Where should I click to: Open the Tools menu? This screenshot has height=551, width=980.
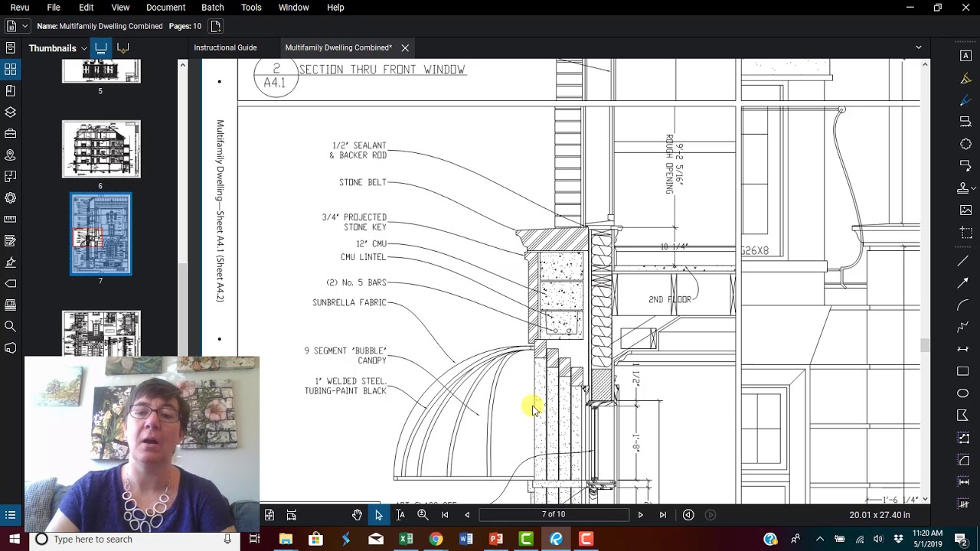pos(251,7)
